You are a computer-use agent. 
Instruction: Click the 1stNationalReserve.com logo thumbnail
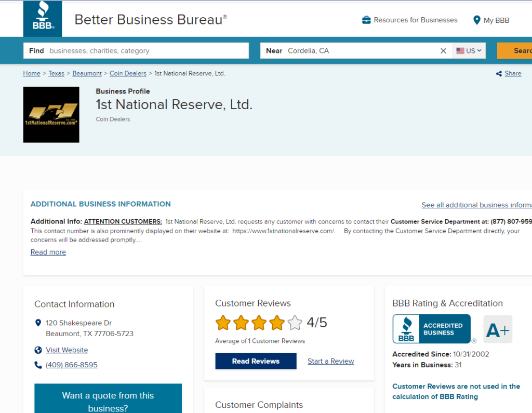coord(51,115)
